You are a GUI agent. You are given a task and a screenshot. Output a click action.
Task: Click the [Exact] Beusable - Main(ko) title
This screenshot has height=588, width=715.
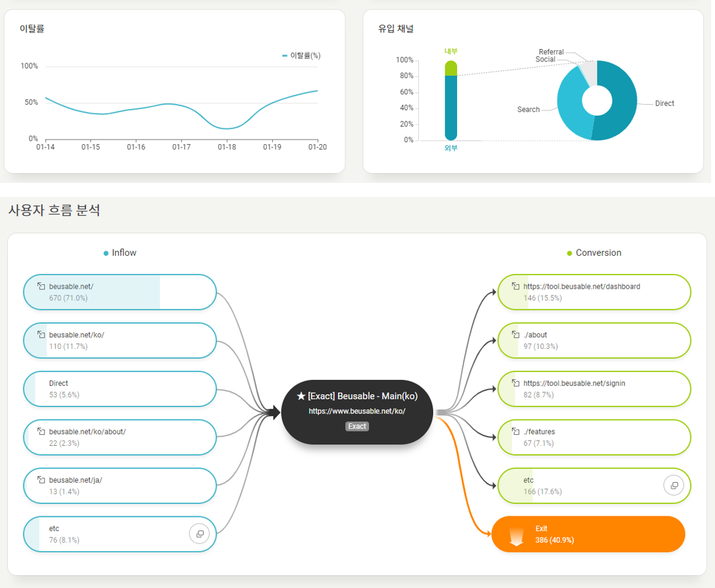click(363, 396)
